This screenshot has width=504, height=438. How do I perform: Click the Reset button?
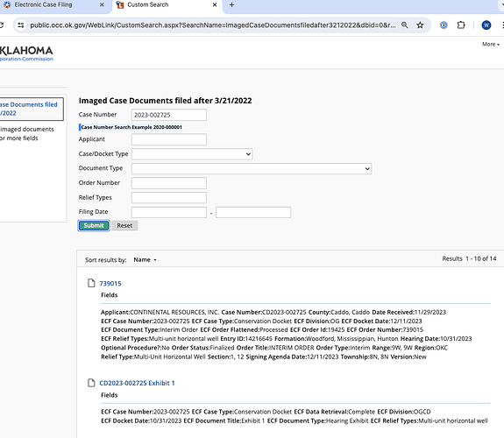(124, 226)
